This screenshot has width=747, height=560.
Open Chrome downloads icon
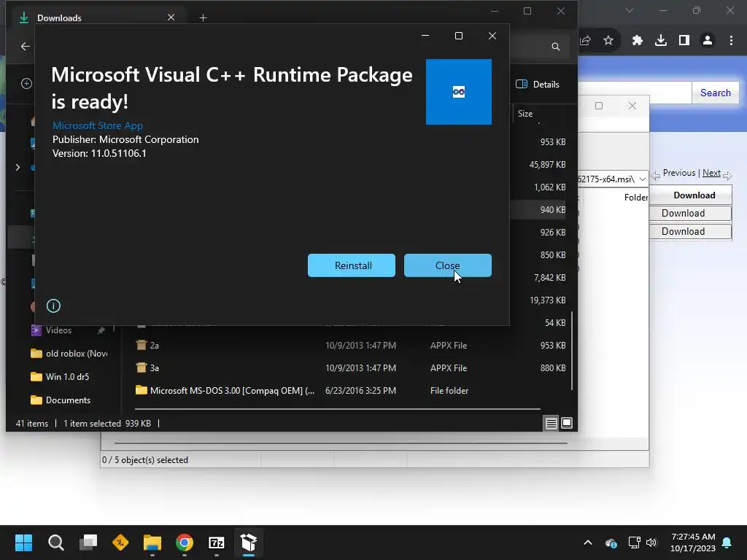pos(661,41)
